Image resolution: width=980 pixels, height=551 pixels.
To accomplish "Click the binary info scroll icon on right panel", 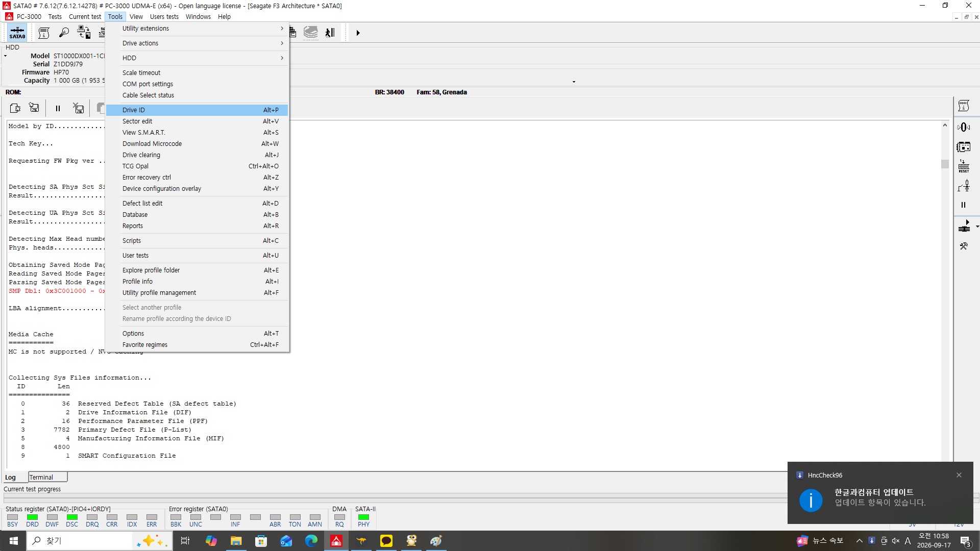I will click(x=963, y=106).
